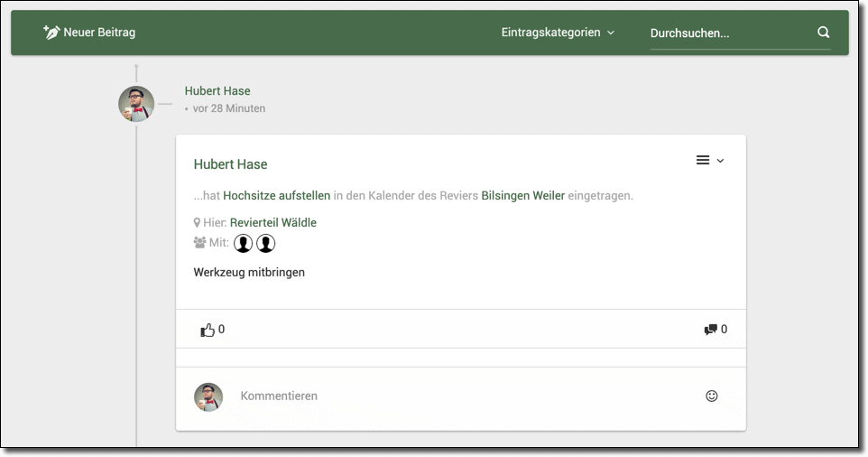Click the Hubert Hase post card title
Viewport: 868px width, 457px height.
(x=230, y=164)
